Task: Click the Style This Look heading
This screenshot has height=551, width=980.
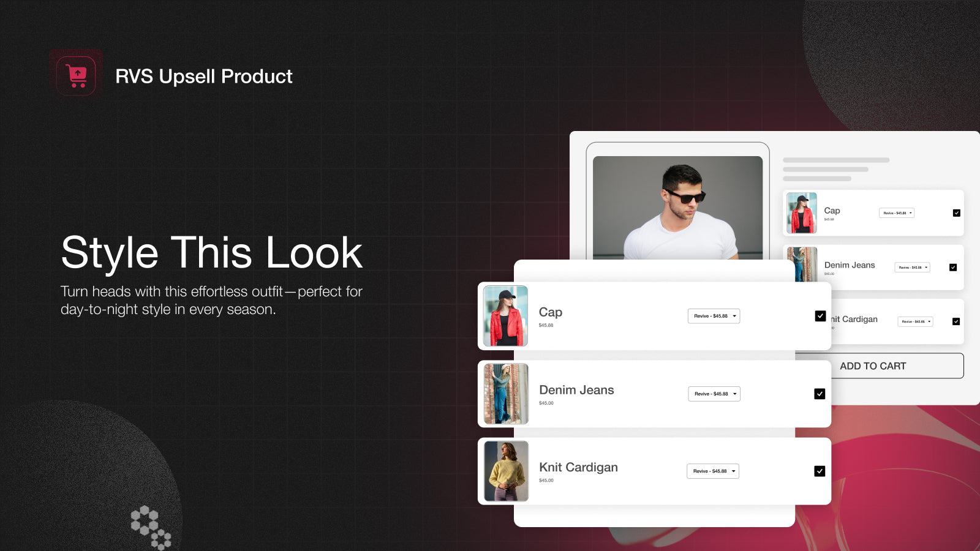Action: [212, 252]
